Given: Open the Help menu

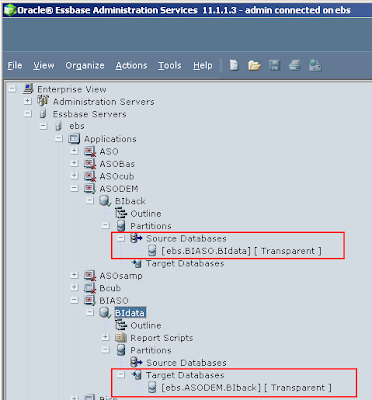Looking at the screenshot, I should coord(202,65).
